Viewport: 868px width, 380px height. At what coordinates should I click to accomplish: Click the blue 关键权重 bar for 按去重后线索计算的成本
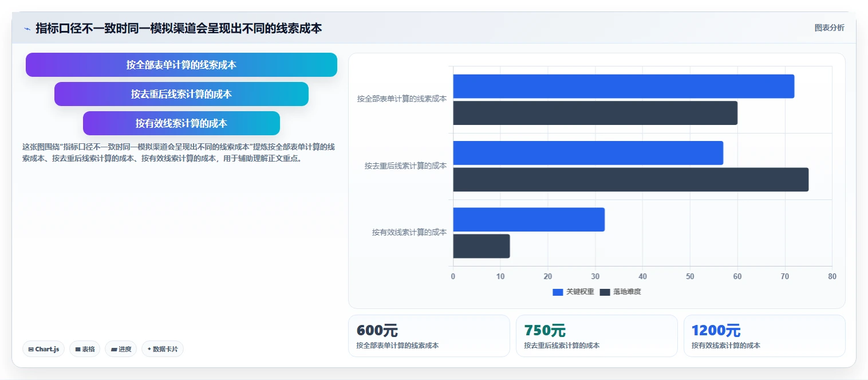[588, 152]
